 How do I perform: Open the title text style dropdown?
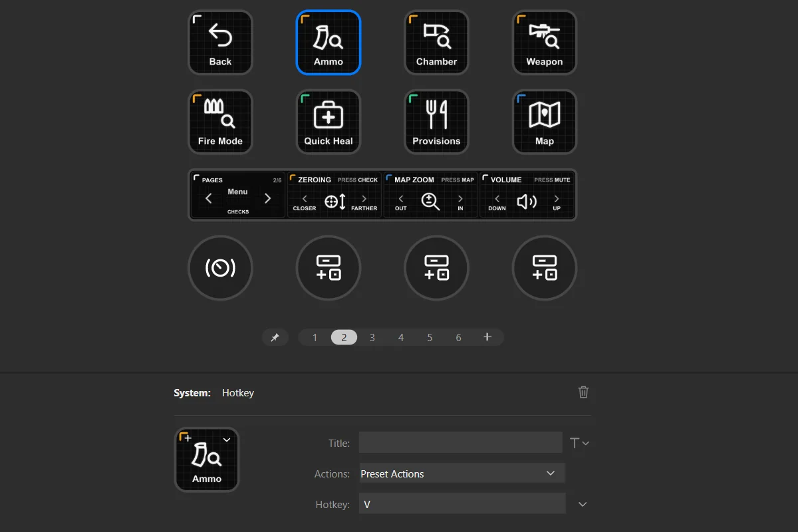579,443
